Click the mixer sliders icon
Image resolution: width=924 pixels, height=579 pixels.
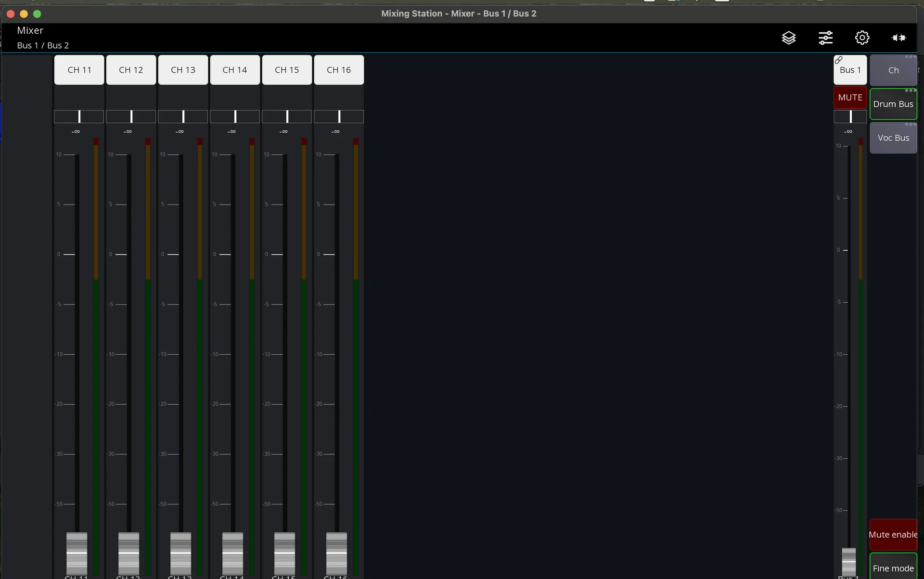(825, 38)
